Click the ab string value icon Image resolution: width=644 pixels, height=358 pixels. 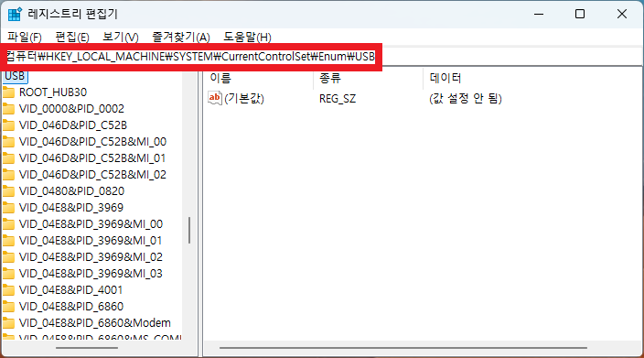coord(215,98)
